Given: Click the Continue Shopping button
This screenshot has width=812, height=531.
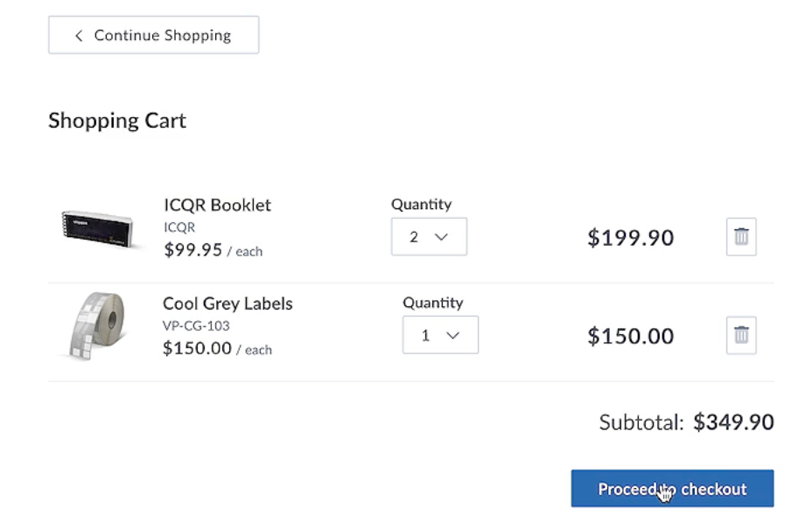Looking at the screenshot, I should click(x=153, y=35).
